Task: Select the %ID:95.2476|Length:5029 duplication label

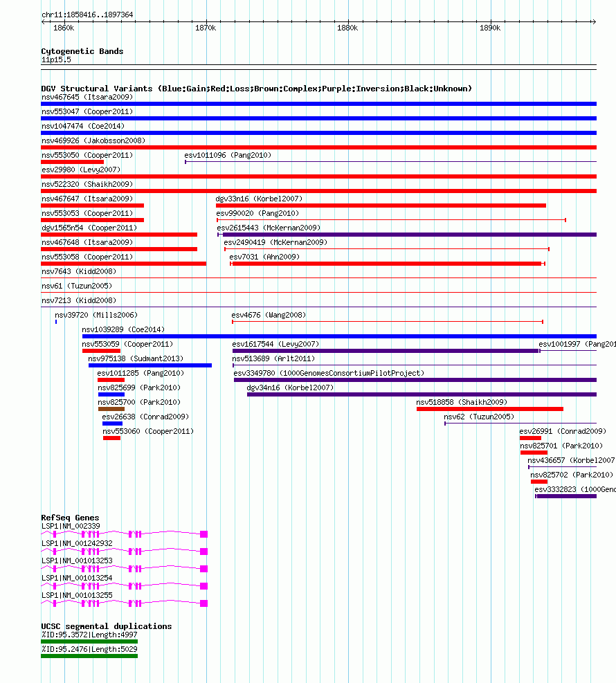Action: pos(89,650)
